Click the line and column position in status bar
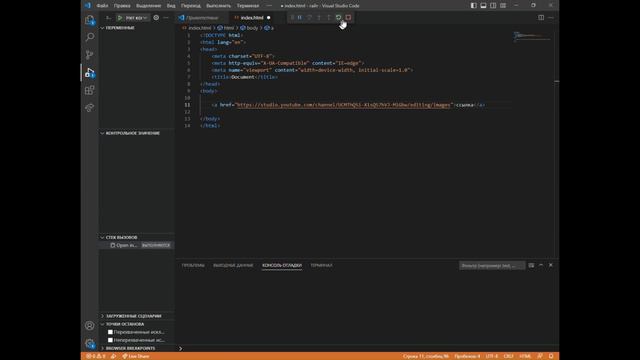The width and height of the screenshot is (640, 360). pos(425,356)
